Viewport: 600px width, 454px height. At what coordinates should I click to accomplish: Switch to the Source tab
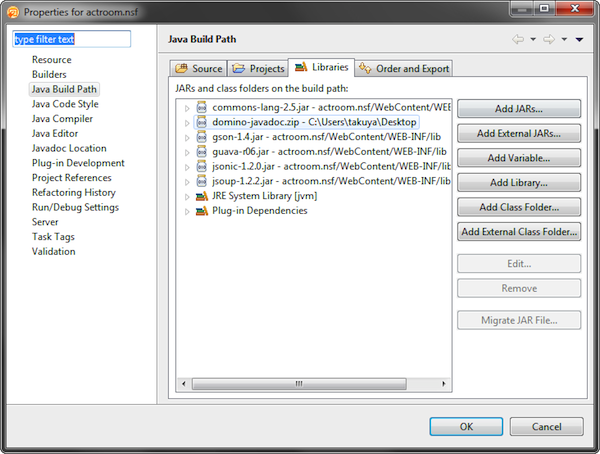pyautogui.click(x=199, y=69)
